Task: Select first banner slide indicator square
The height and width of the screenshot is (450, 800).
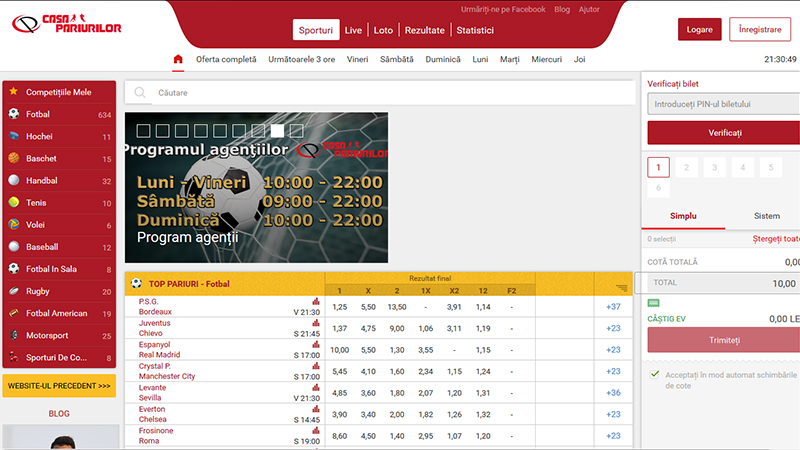Action: [143, 131]
